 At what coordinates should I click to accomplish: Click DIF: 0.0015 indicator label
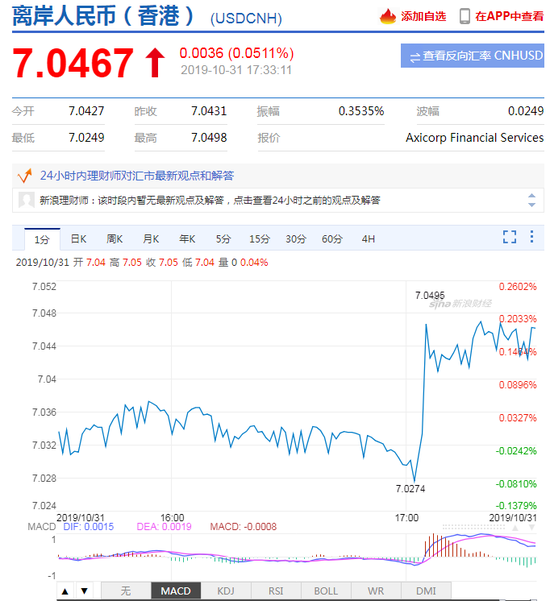[89, 527]
